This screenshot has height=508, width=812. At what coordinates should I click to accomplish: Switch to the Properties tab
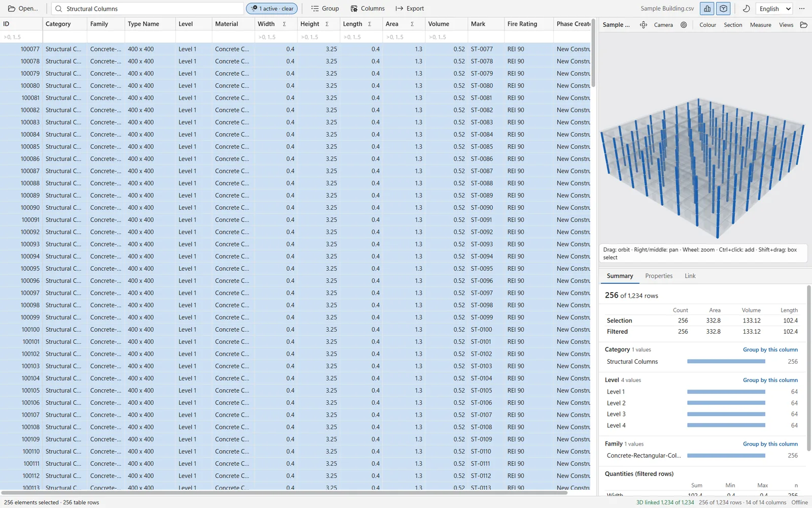click(659, 276)
